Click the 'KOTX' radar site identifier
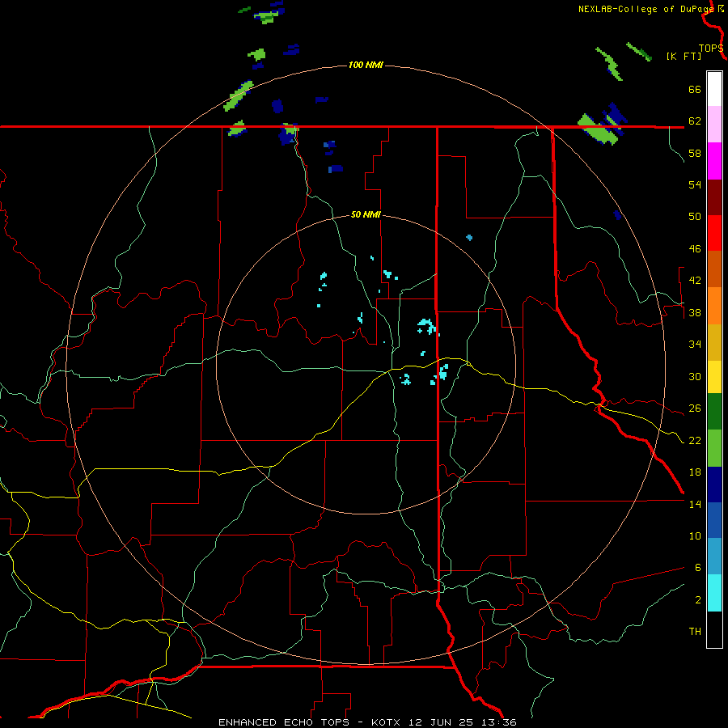 point(387,722)
